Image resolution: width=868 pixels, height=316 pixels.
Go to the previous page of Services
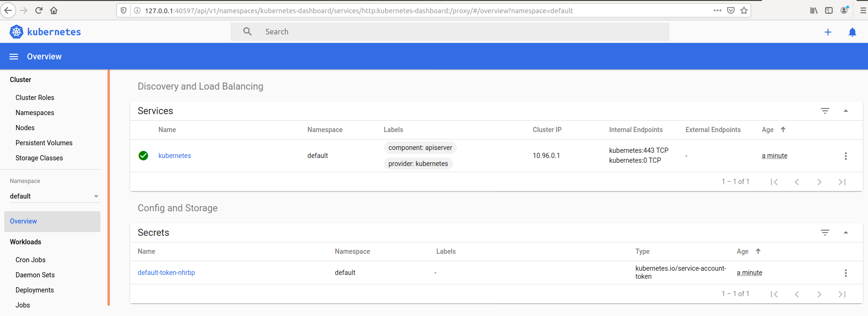click(x=797, y=182)
